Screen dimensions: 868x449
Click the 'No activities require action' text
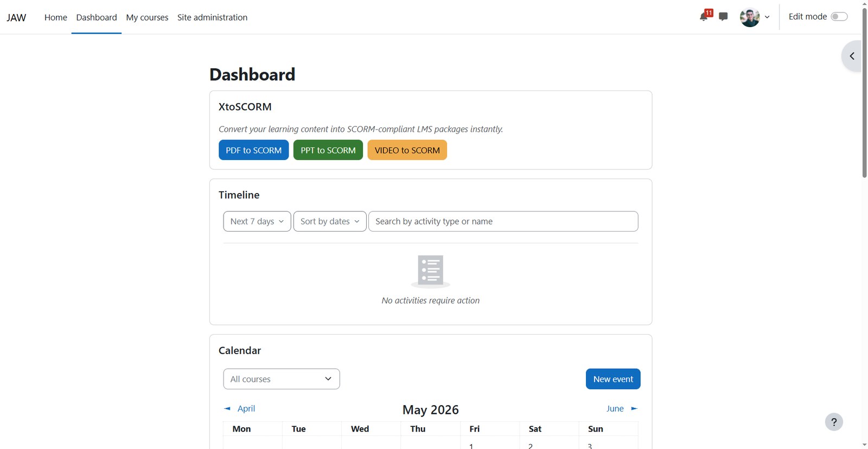[430, 300]
